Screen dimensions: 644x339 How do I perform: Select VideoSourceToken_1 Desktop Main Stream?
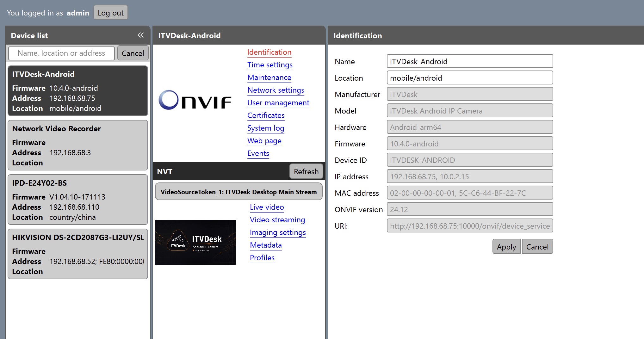coord(239,192)
